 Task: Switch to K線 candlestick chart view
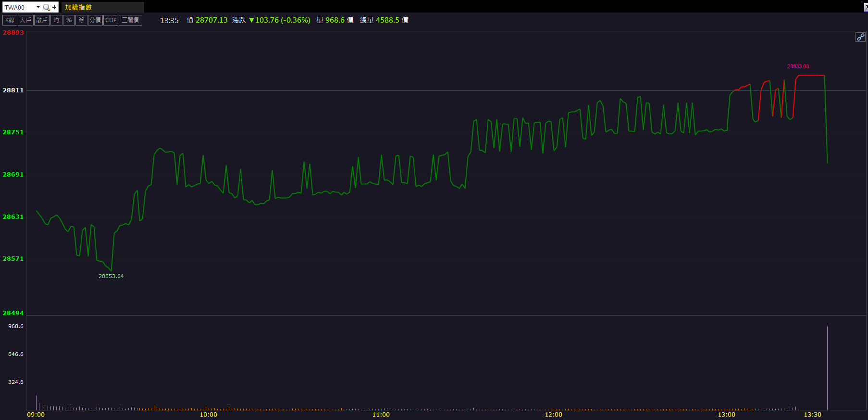tap(10, 20)
